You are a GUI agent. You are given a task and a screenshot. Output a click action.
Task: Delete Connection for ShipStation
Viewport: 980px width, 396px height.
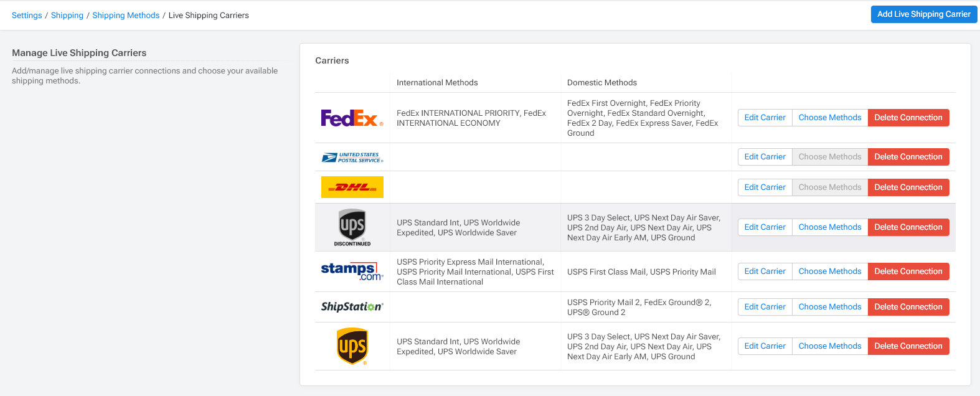coord(908,307)
